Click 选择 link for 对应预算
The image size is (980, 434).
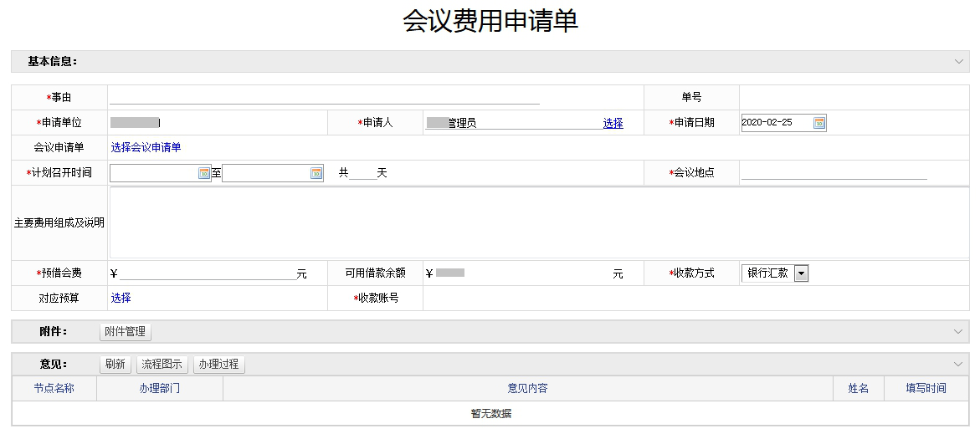[x=121, y=298]
